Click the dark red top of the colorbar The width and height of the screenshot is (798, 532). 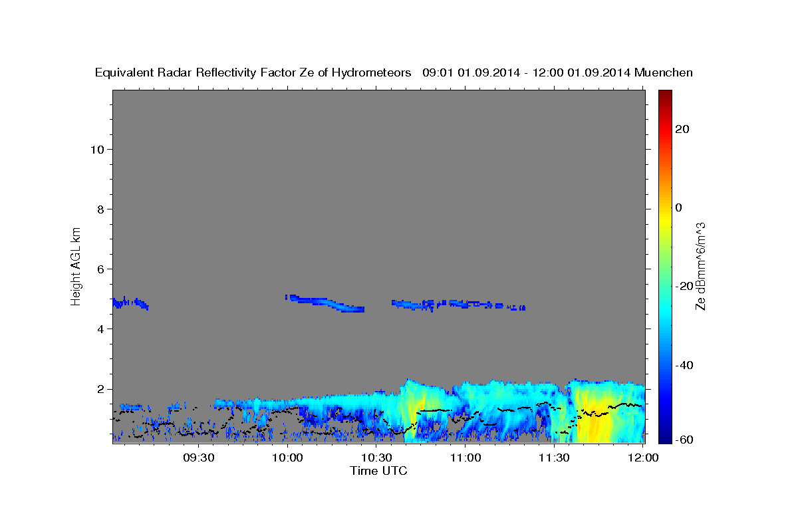664,95
